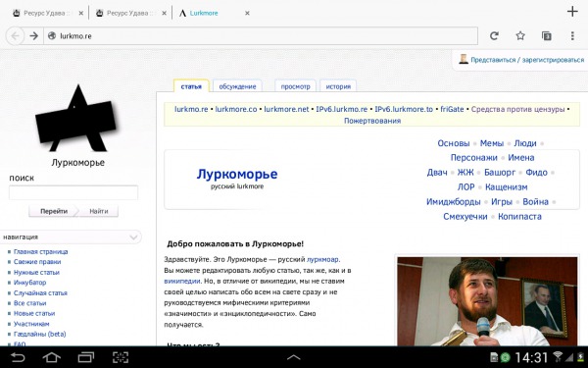The width and height of the screenshot is (588, 368).
Task: Focus the поиск search field
Action: click(73, 192)
